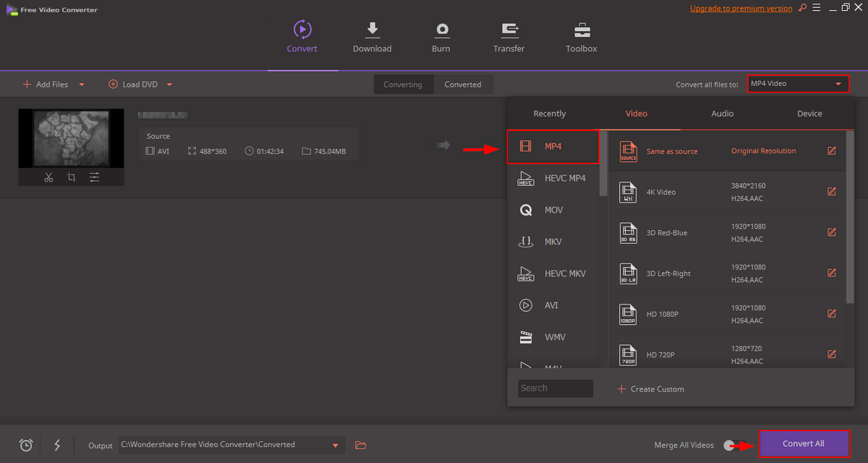Image resolution: width=868 pixels, height=463 pixels.
Task: Expand the Load DVD dropdown arrow
Action: click(169, 85)
